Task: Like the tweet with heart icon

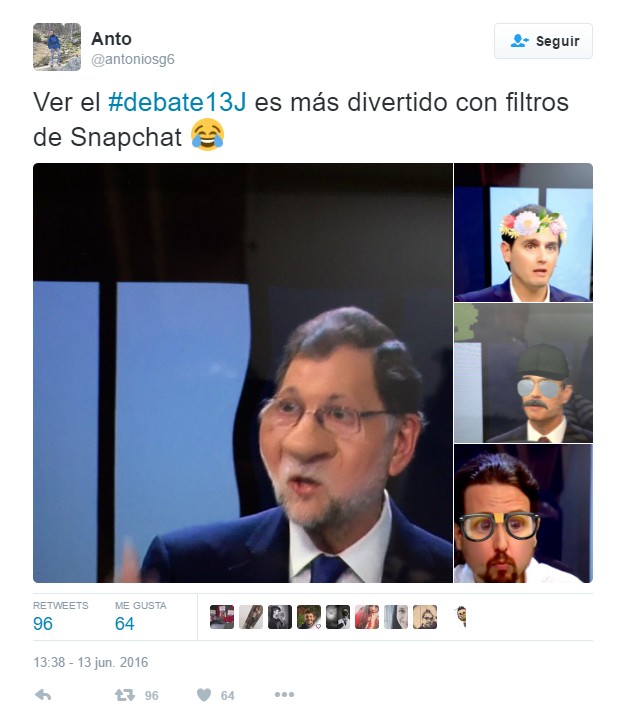Action: pos(204,695)
